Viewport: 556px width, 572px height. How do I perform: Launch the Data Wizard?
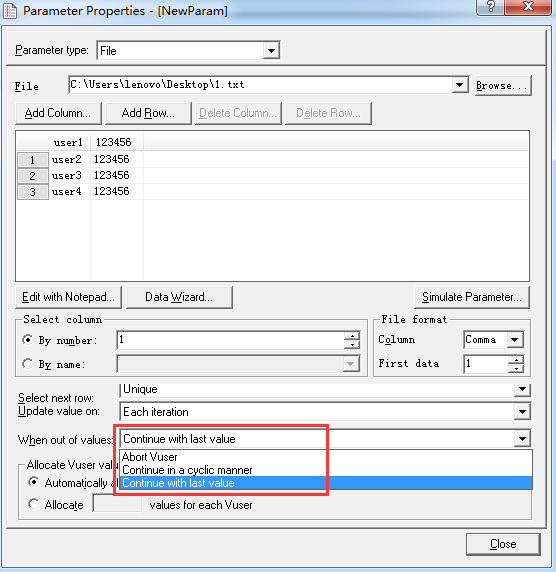[179, 297]
